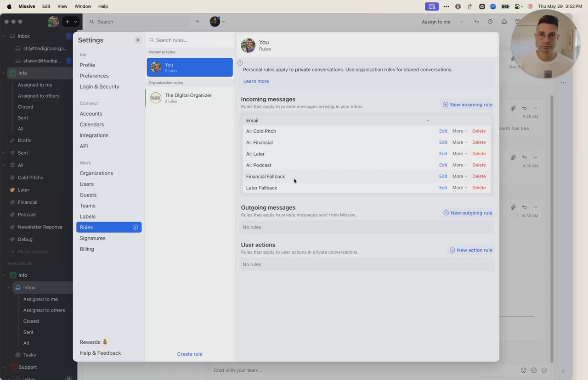Open More dropdown for AI: Cold Pitch
588x380 pixels.
(459, 131)
